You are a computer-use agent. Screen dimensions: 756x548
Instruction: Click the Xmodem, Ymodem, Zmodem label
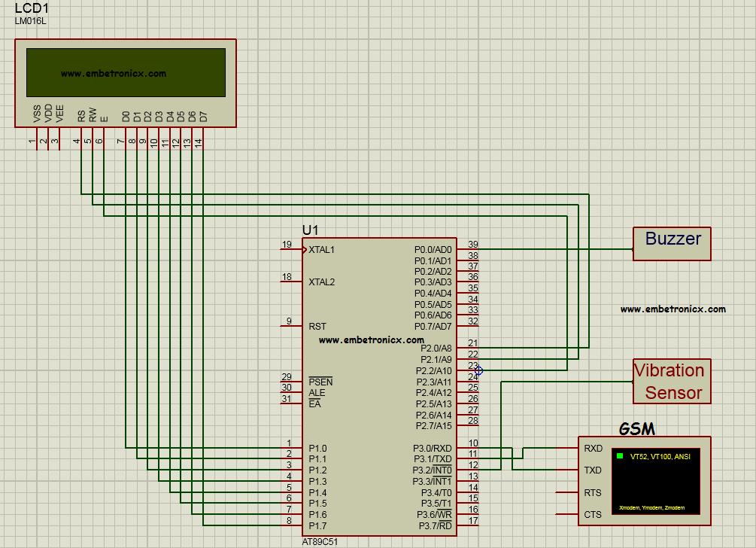coord(654,507)
